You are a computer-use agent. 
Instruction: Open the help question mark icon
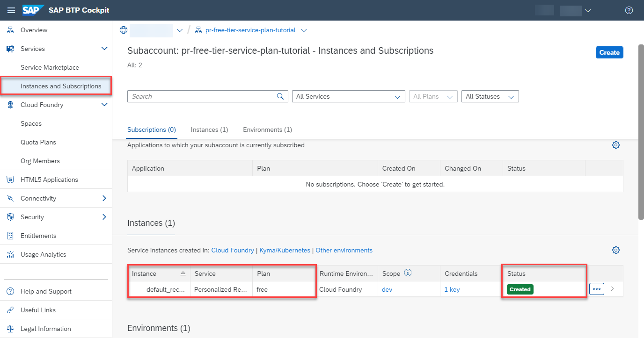coord(629,10)
